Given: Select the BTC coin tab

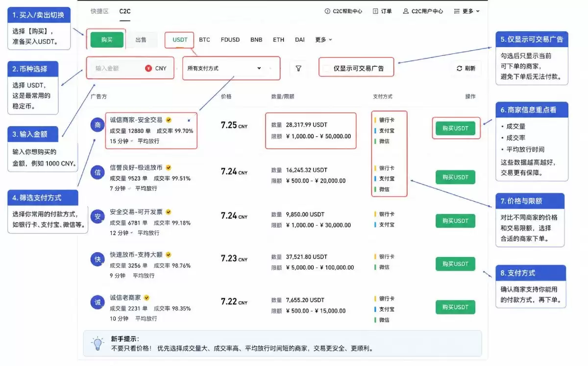Looking at the screenshot, I should coord(204,40).
